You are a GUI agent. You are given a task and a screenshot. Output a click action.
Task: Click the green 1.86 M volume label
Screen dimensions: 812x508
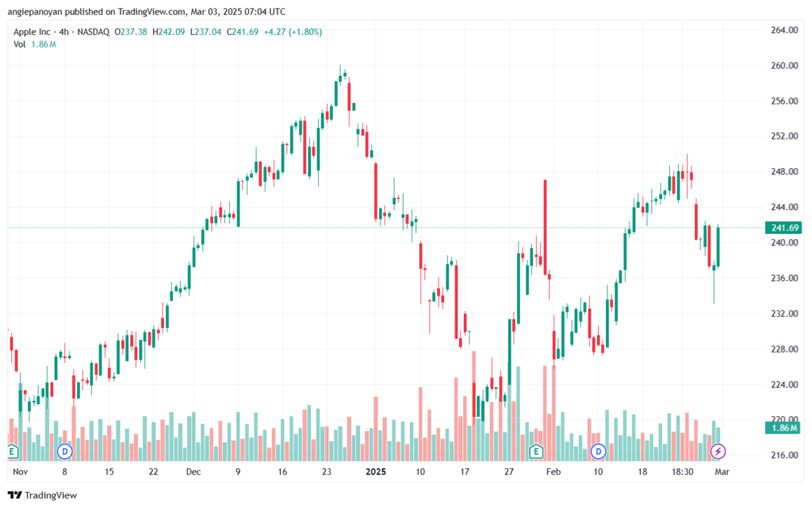point(784,428)
